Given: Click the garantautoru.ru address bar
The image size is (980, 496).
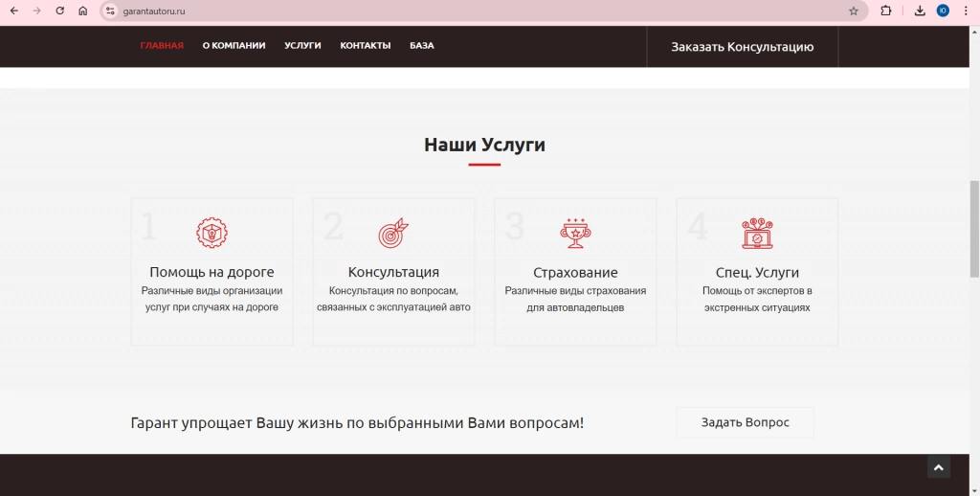Looking at the screenshot, I should click(x=481, y=11).
